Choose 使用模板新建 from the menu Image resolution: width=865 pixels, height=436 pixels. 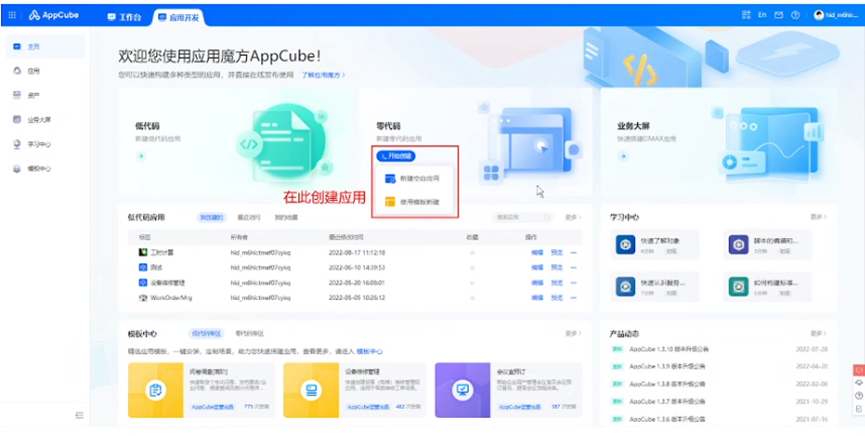[413, 201]
